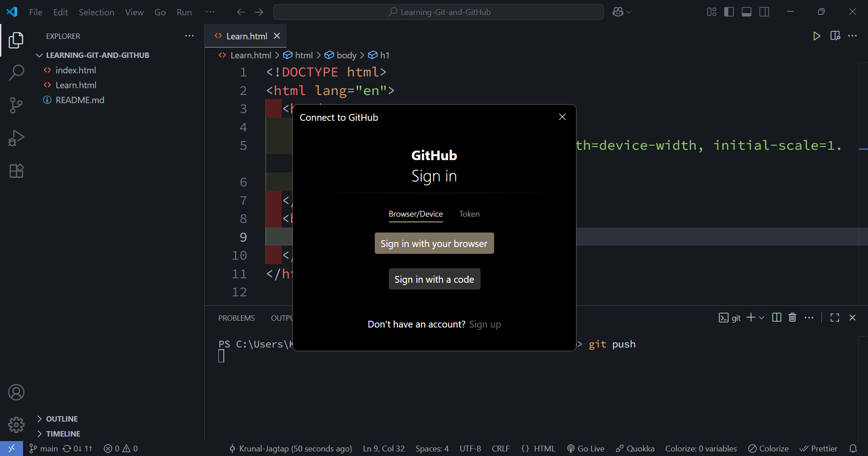Toggle Primary Side Bar visibility

(x=729, y=12)
